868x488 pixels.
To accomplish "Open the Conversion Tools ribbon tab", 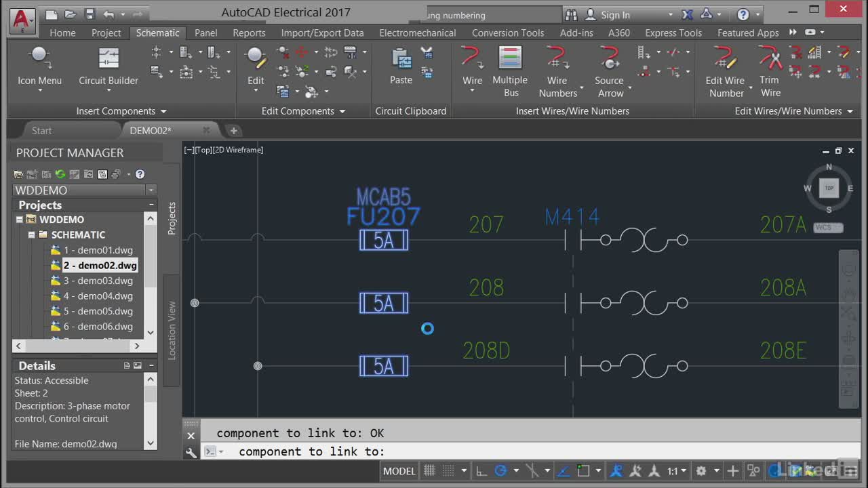I will 508,33.
